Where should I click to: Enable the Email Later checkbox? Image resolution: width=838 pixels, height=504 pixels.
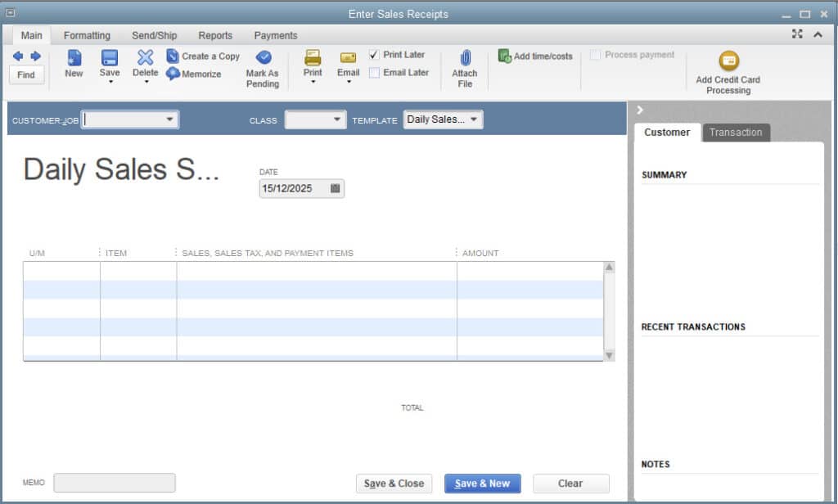pos(375,73)
